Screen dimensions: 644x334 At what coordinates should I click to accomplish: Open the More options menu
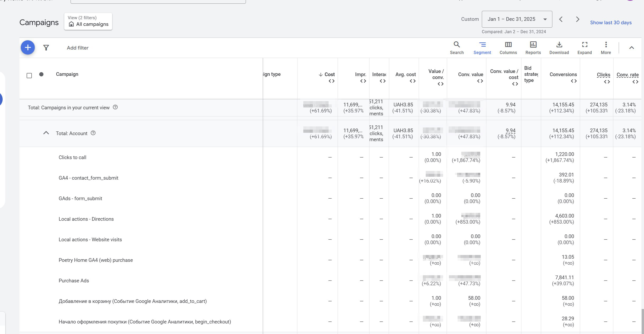click(606, 48)
